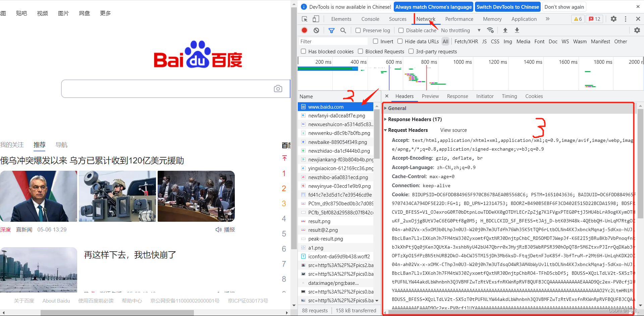Stop recording network log red button
This screenshot has height=316, width=644.
click(x=305, y=30)
